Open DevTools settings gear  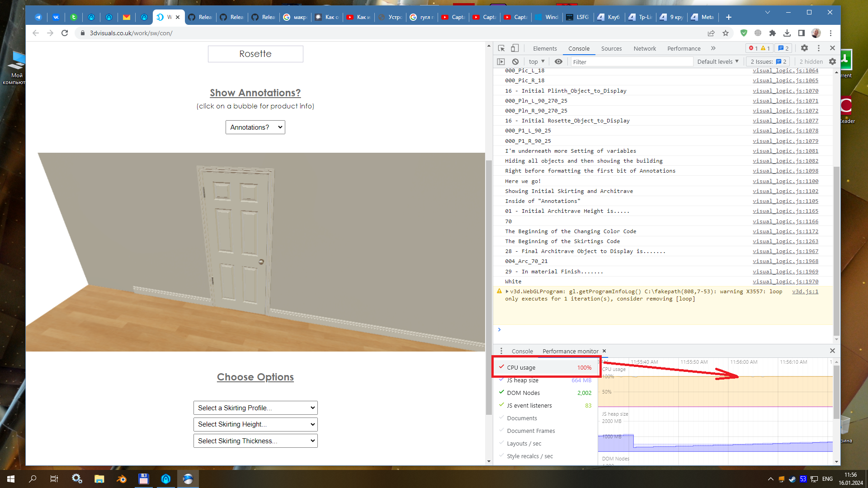pyautogui.click(x=804, y=48)
